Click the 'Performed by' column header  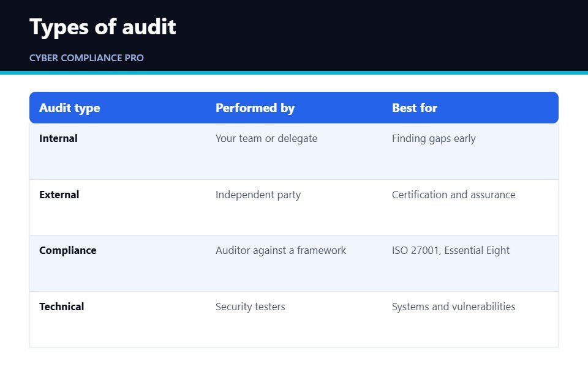coord(255,108)
